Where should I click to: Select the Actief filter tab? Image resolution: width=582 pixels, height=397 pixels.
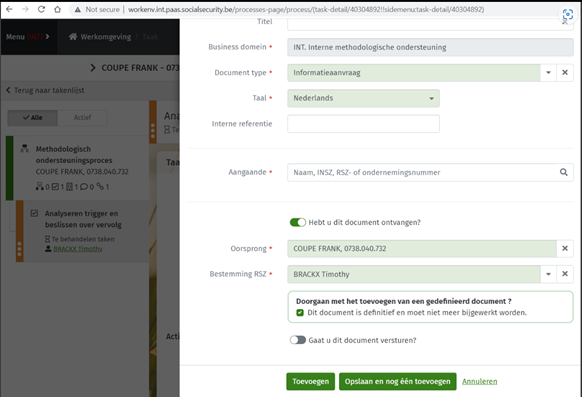pos(82,118)
